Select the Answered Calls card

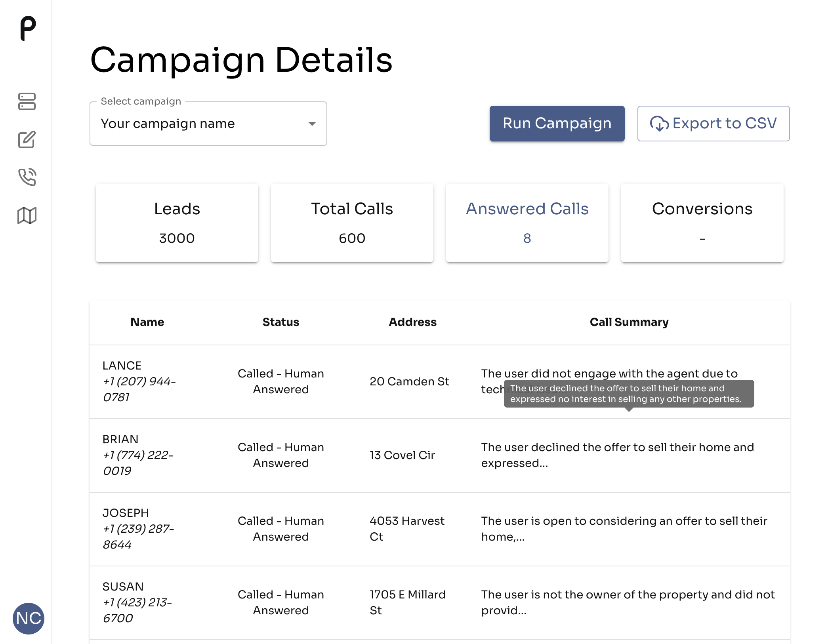coord(527,223)
